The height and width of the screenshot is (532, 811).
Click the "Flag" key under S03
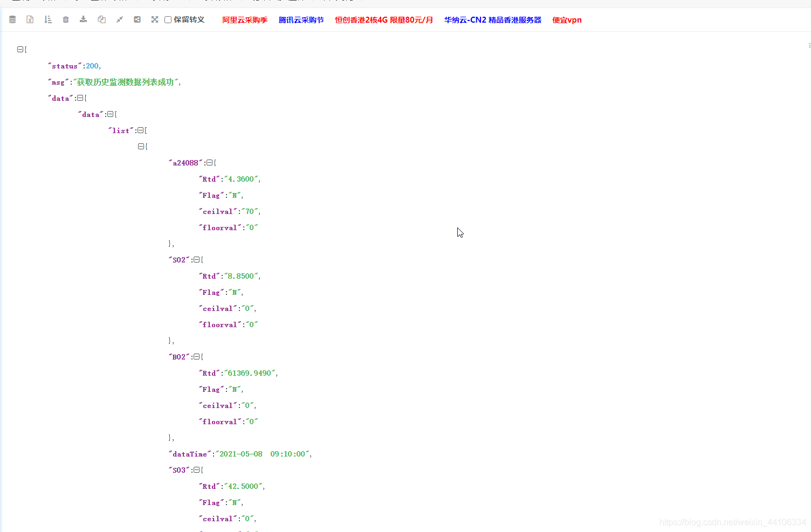(211, 502)
